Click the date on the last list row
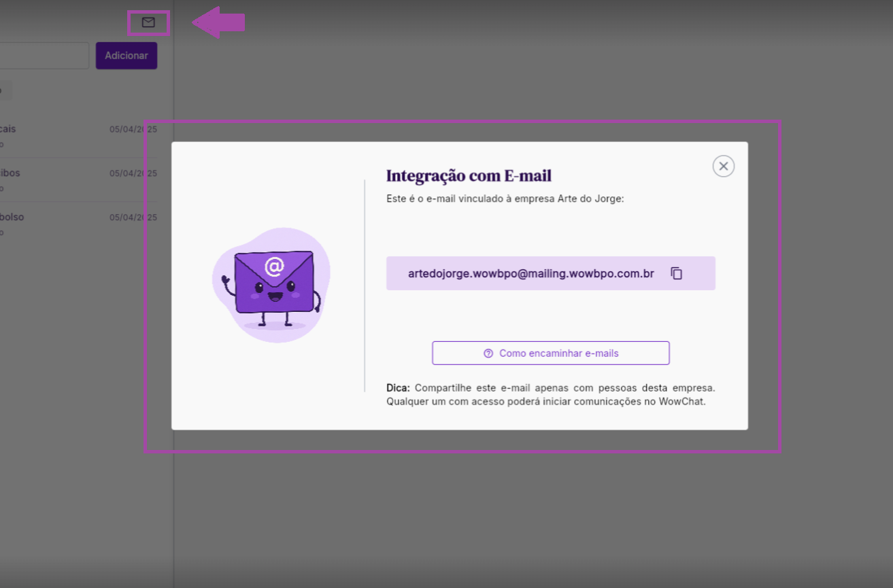 pyautogui.click(x=133, y=218)
